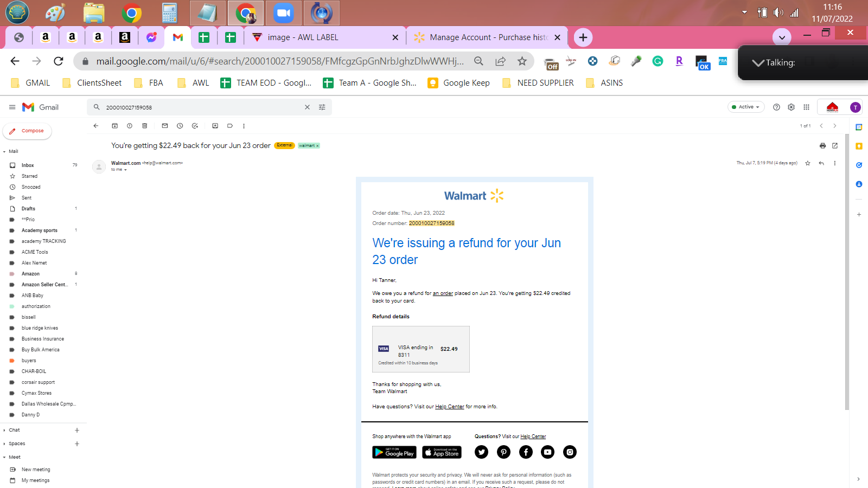Open the Move to folder icon
This screenshot has height=488, width=868.
point(215,126)
